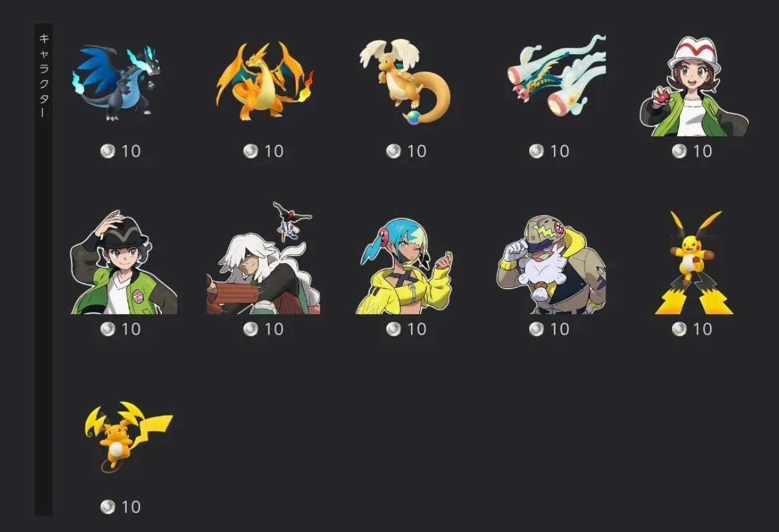Pick the Dragonite character icon

point(405,81)
